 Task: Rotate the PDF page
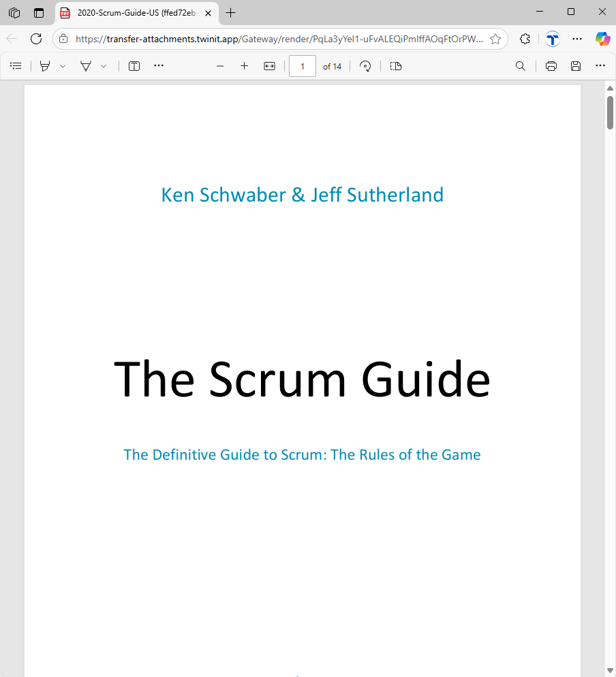tap(365, 66)
